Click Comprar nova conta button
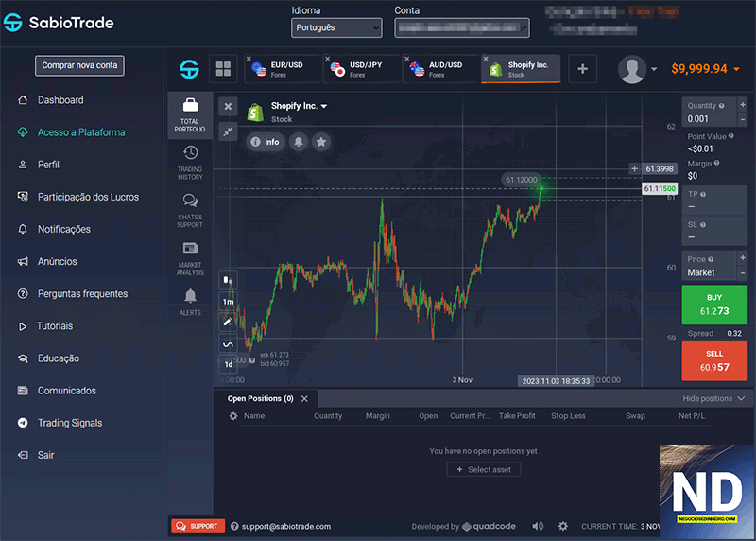Screen dimensions: 756x541 (x=79, y=65)
